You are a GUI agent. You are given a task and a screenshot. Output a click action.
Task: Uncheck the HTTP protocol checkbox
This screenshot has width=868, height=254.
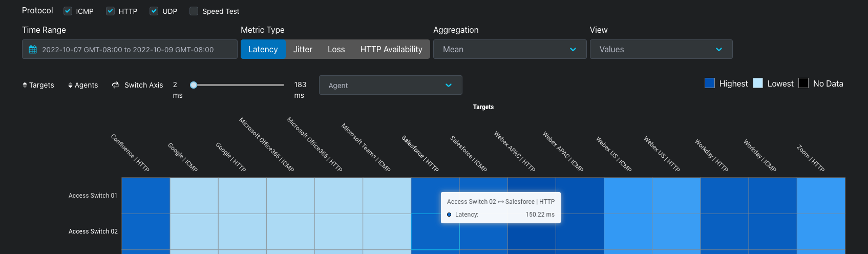(x=110, y=11)
